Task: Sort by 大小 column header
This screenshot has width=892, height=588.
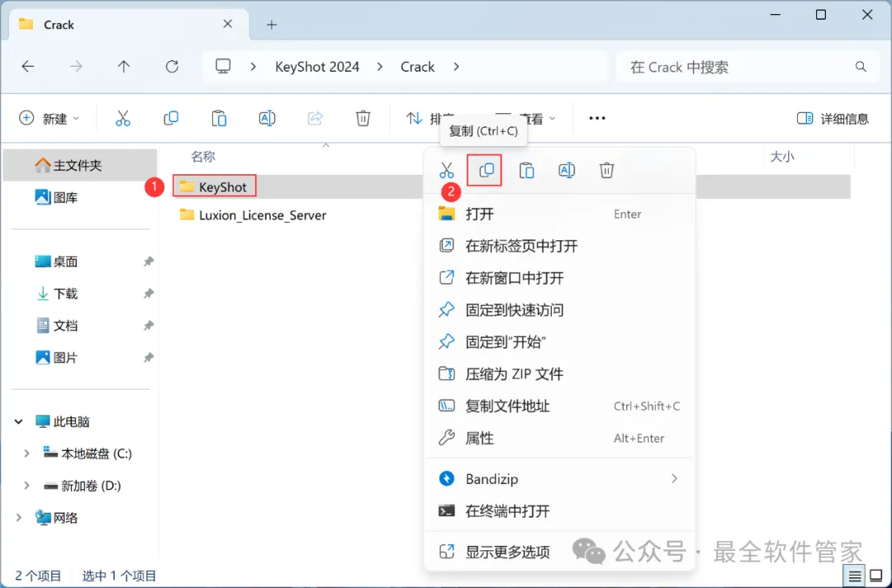Action: [781, 156]
